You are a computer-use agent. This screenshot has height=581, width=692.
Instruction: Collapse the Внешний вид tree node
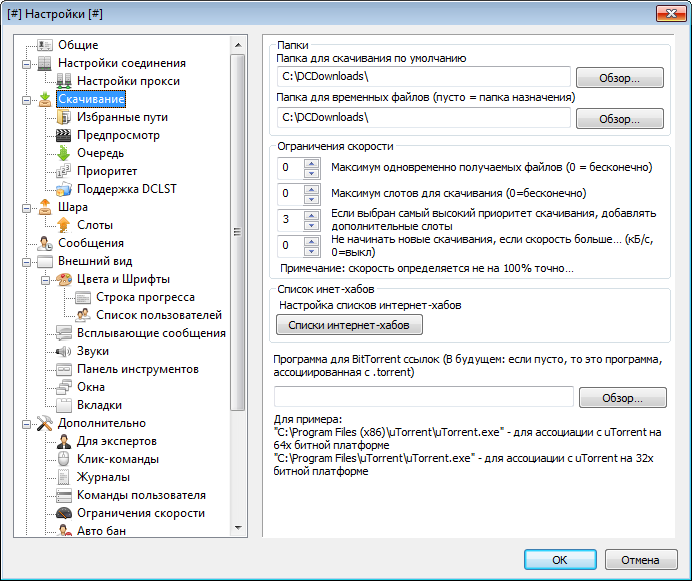(26, 262)
